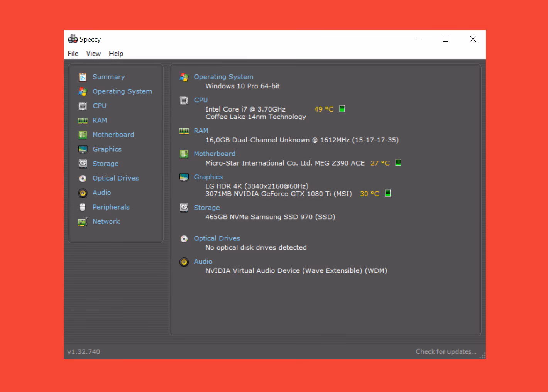Screen dimensions: 548x392
Task: Click the Windows flag icon beside sidebar Operating System
Action: point(83,91)
